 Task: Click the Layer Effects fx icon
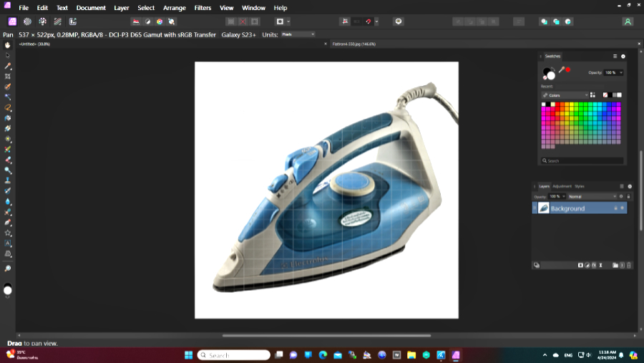(x=594, y=265)
